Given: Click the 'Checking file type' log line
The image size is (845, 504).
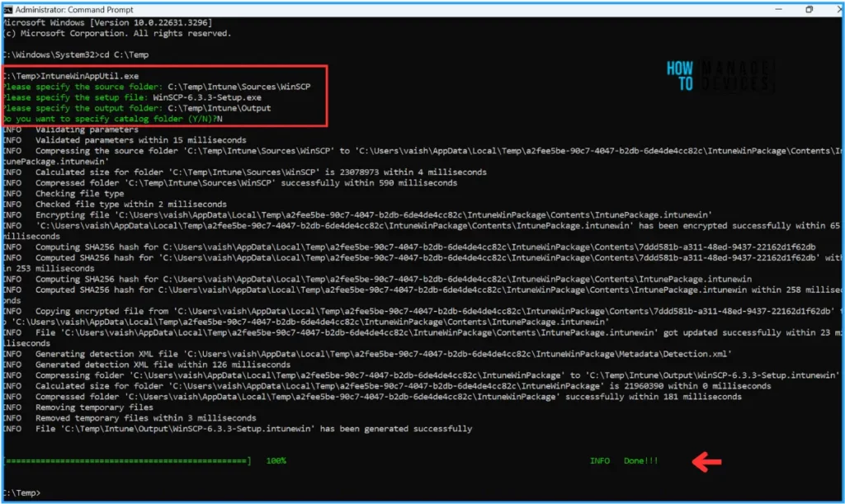Looking at the screenshot, I should [x=64, y=193].
